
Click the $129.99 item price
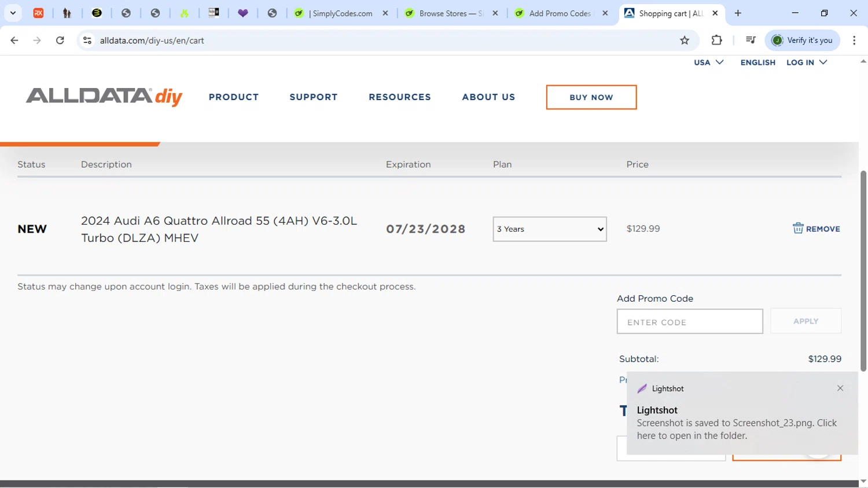click(x=643, y=229)
